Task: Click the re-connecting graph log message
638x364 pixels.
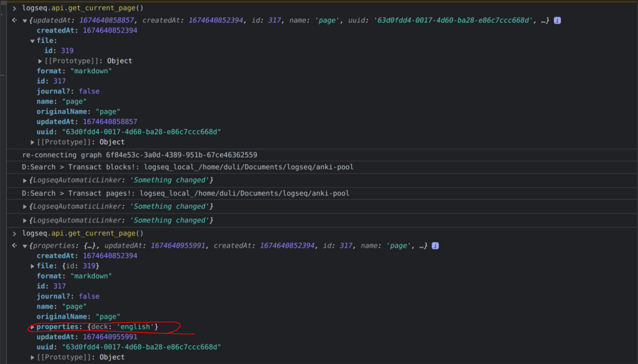Action: 139,155
